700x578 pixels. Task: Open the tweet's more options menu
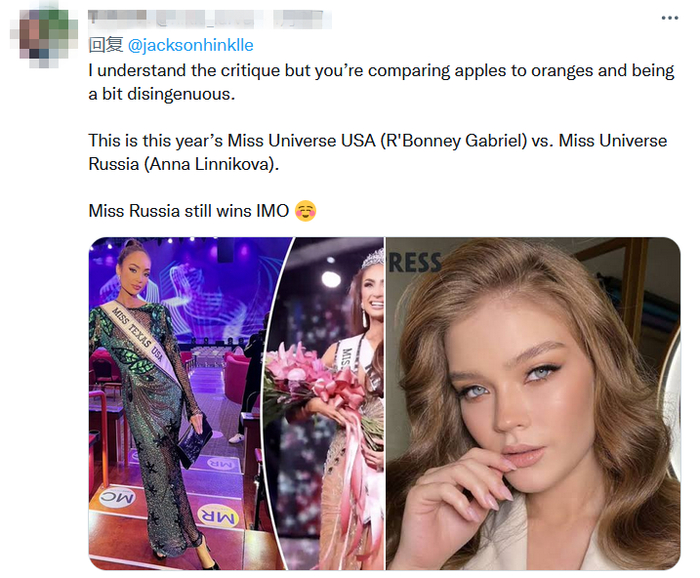tap(669, 19)
